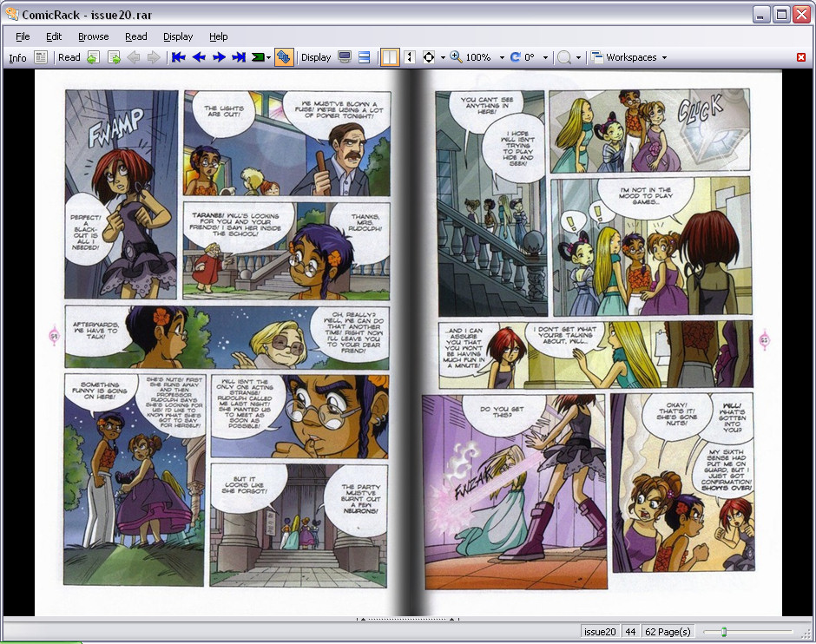
Task: Maximize the ComicRack window
Action: click(x=781, y=15)
